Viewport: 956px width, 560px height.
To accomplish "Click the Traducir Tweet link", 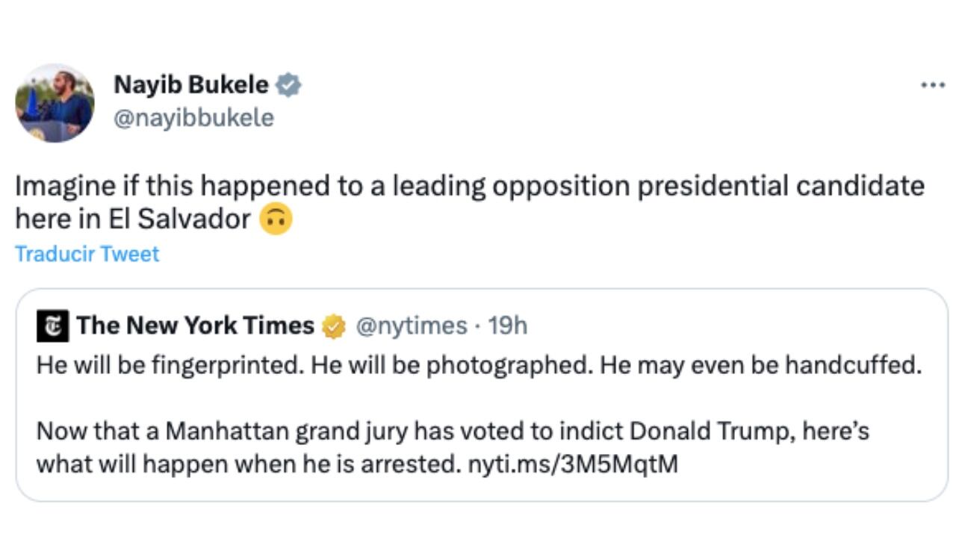I will click(86, 254).
